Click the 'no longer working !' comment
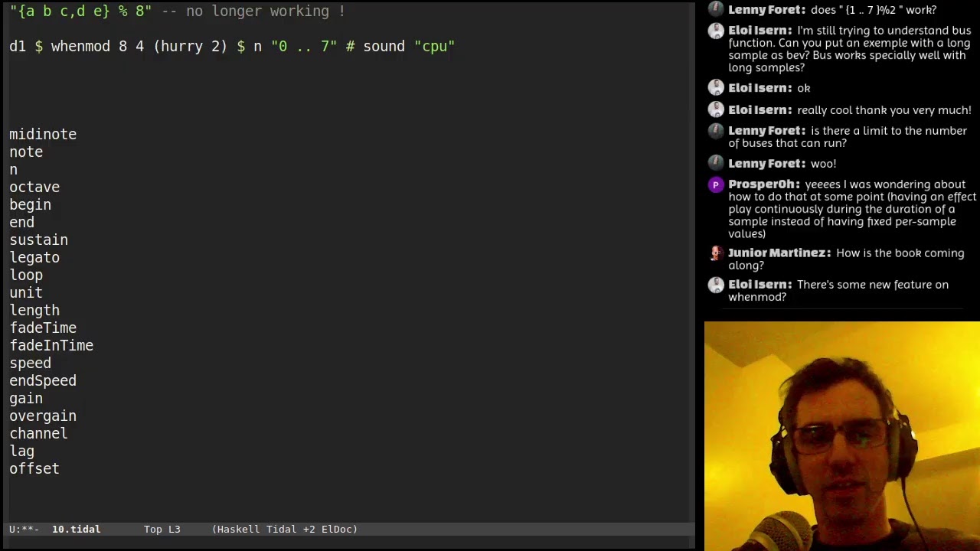The height and width of the screenshot is (551, 980). tap(253, 11)
